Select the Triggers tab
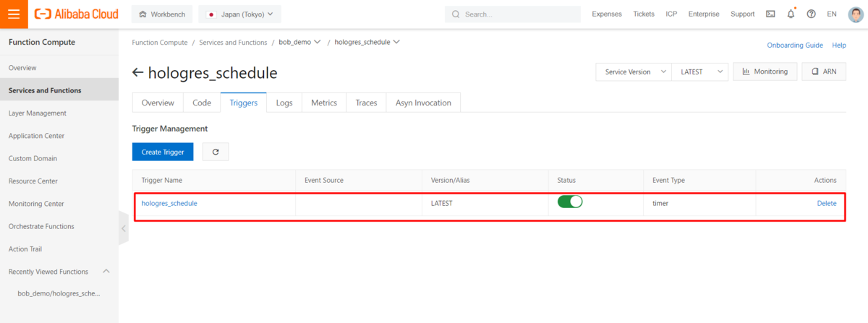 [x=244, y=103]
